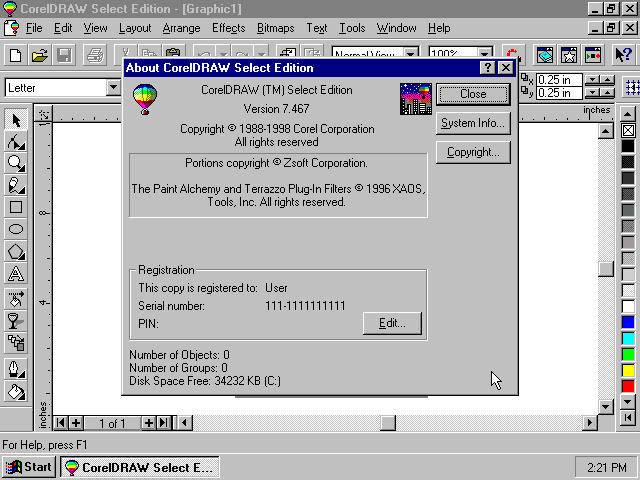The width and height of the screenshot is (640, 480).
Task: Click the vertical scrollbar down arrow
Action: tap(606, 406)
